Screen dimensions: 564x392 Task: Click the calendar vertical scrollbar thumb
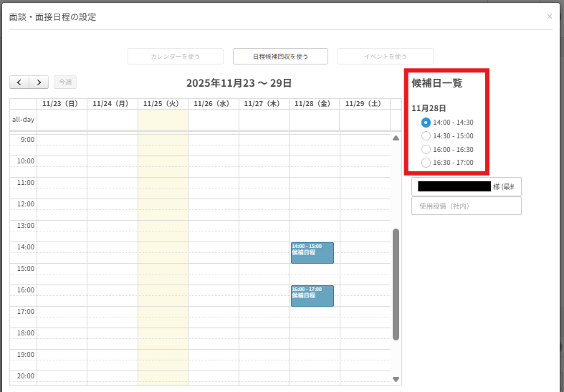click(x=396, y=285)
